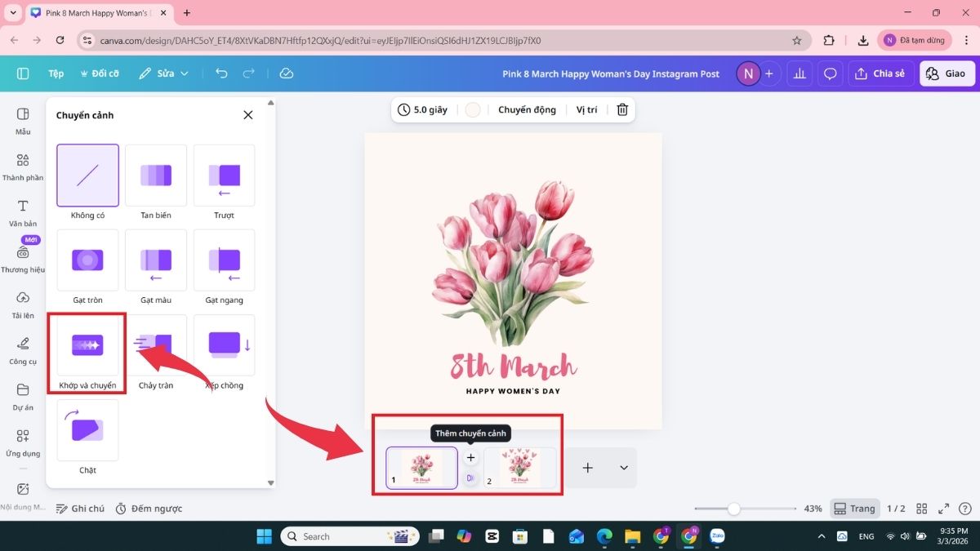The height and width of the screenshot is (551, 980).
Task: Open the Nội dung M... sidebar item
Action: pyautogui.click(x=23, y=495)
